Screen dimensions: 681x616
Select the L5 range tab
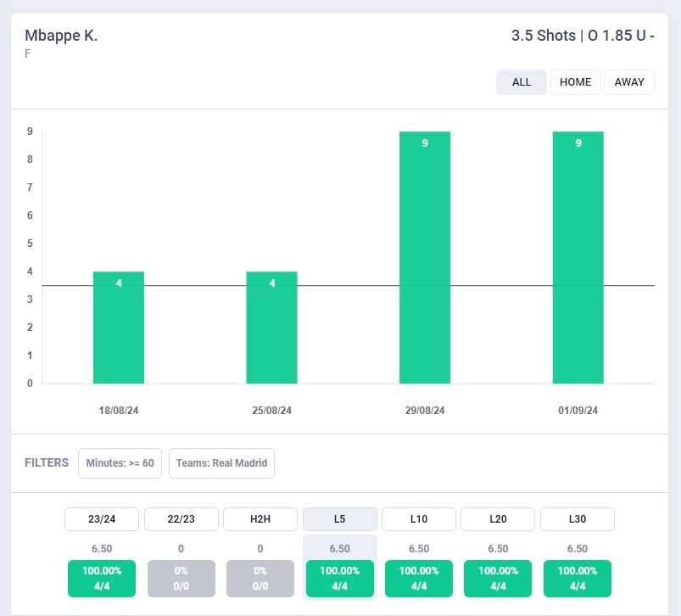click(339, 519)
